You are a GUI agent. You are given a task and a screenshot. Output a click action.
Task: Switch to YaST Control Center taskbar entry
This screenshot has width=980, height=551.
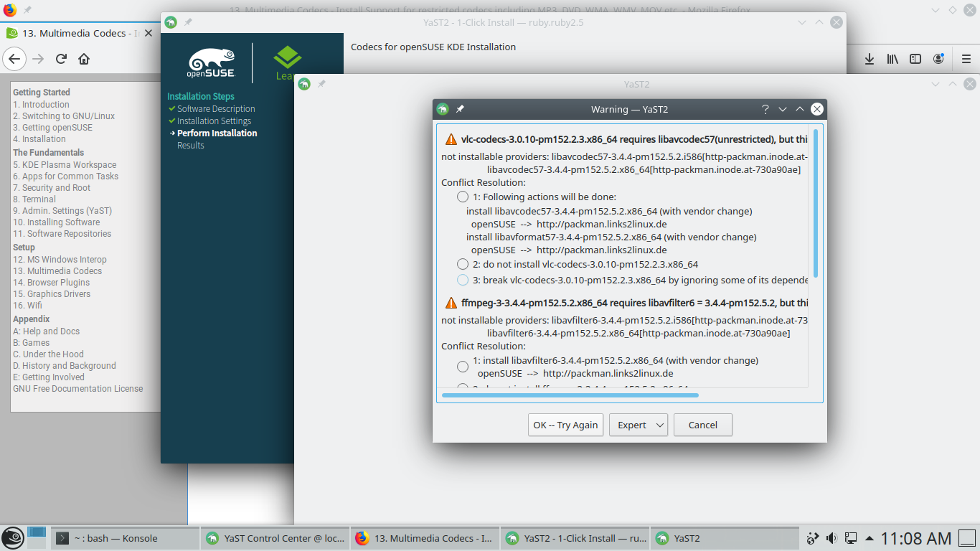[x=275, y=538]
